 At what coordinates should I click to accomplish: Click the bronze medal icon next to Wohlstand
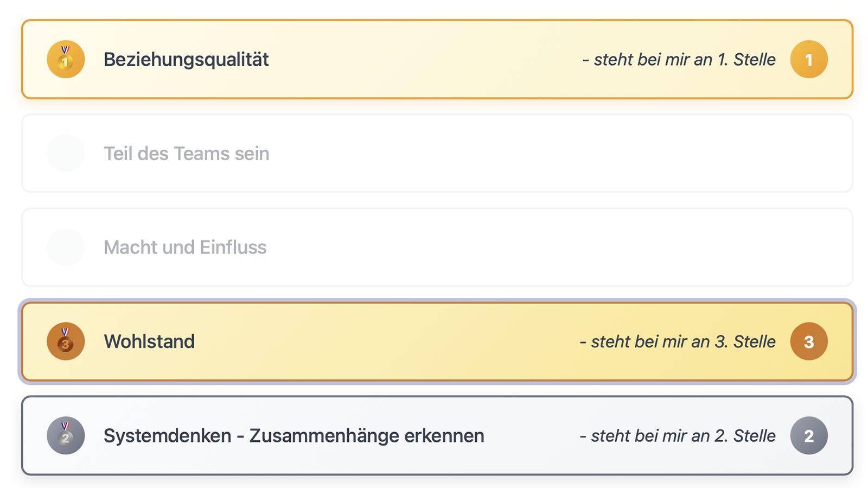click(65, 341)
